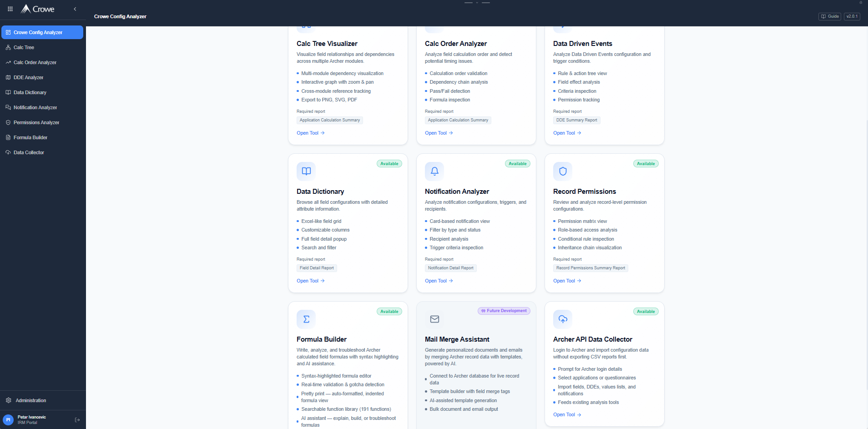
Task: Click Application Calculation Summary tag in Calc Tree Visualizer
Action: (330, 120)
